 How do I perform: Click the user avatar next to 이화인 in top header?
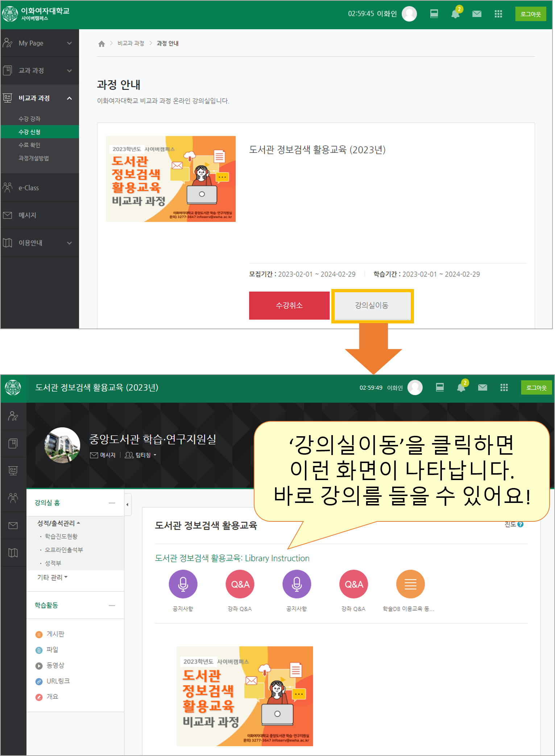(x=410, y=14)
